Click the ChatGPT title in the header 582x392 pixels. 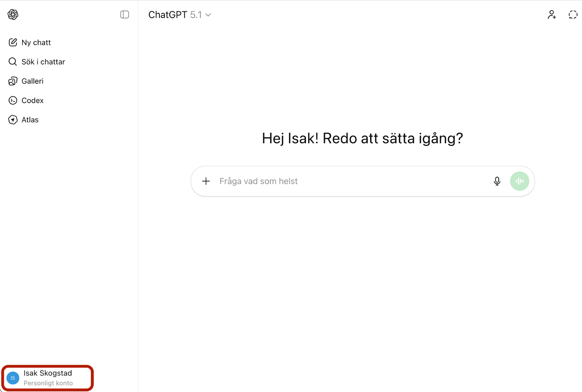tap(168, 15)
